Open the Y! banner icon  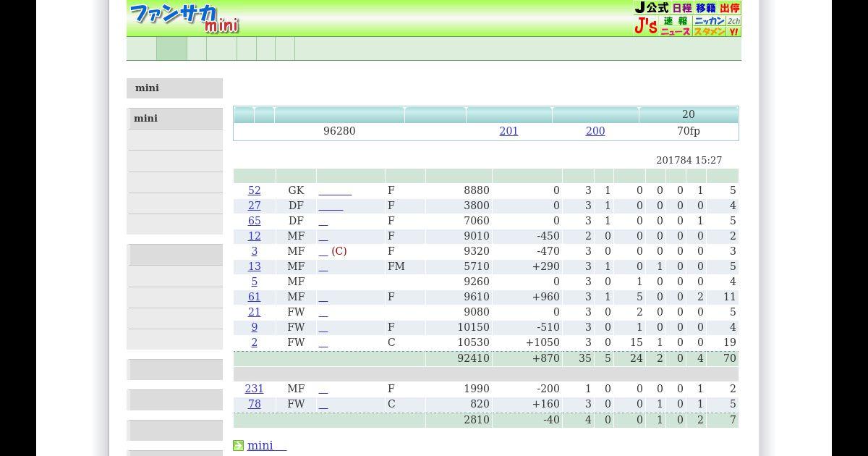(x=733, y=32)
